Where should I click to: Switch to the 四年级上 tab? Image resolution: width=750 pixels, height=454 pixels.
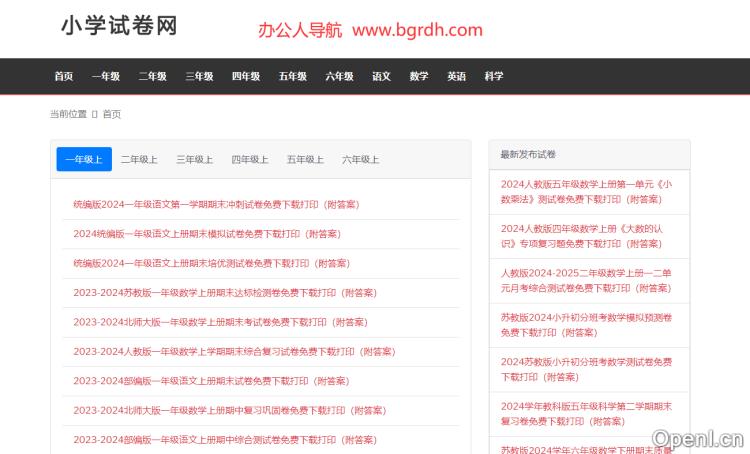coord(250,159)
